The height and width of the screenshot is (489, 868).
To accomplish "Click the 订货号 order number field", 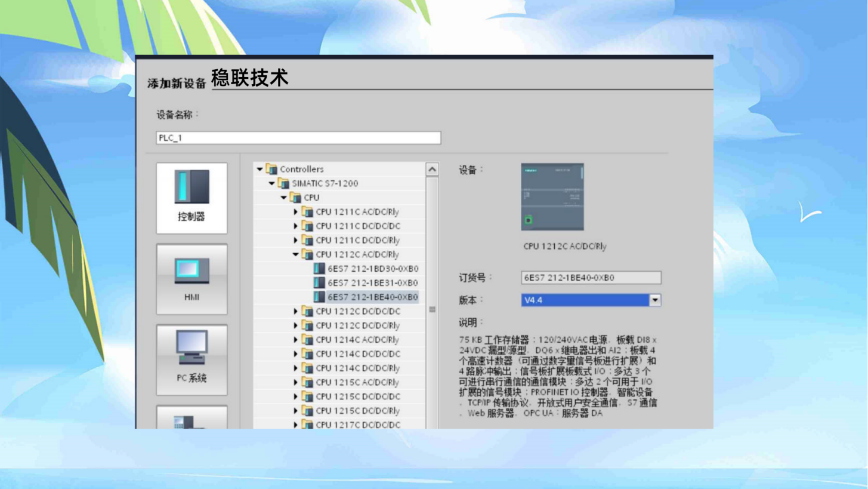I will click(591, 277).
